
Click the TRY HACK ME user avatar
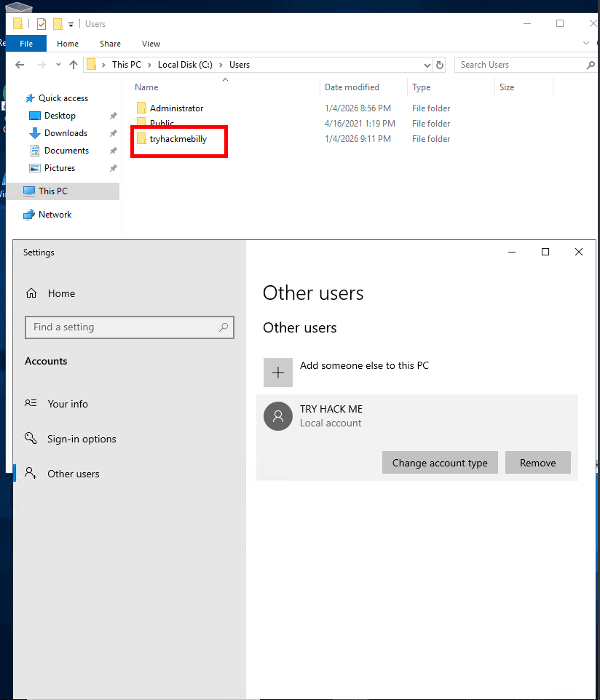coord(277,416)
